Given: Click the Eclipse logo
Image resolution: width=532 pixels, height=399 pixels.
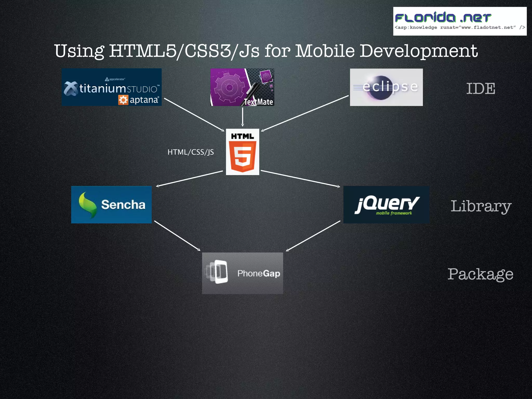Looking at the screenshot, I should 386,87.
